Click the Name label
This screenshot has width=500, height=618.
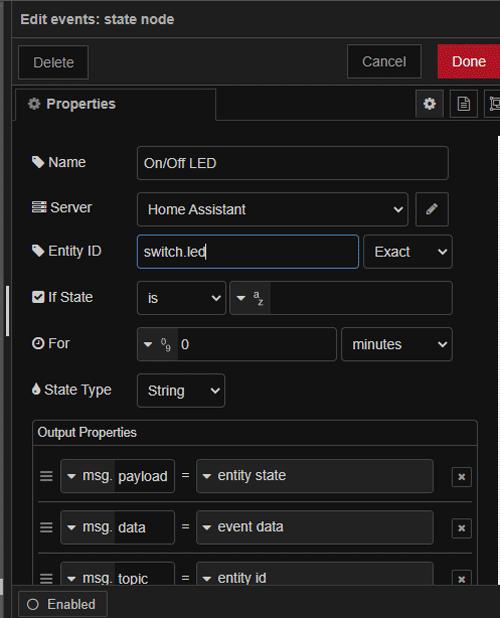click(x=67, y=162)
